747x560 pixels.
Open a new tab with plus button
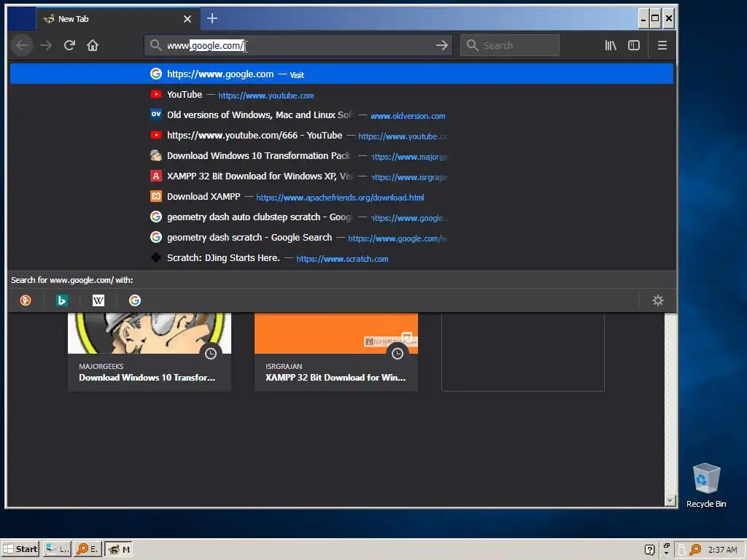(x=212, y=18)
